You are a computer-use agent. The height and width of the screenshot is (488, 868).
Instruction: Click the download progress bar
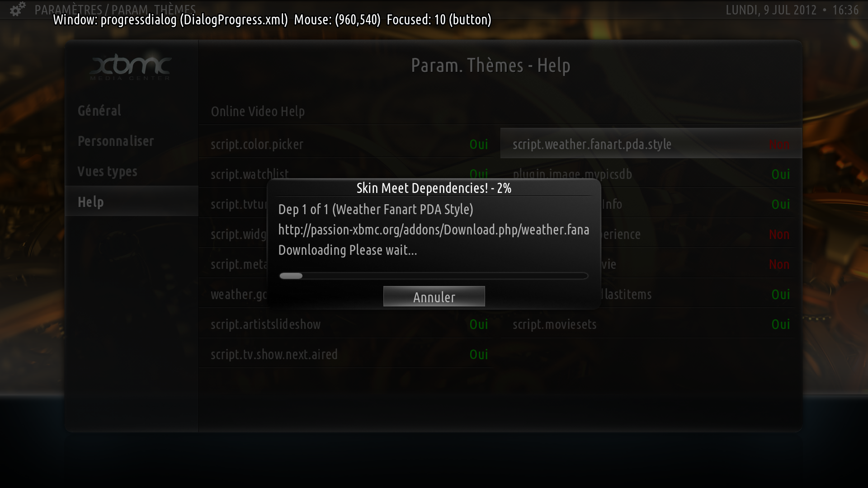click(434, 276)
